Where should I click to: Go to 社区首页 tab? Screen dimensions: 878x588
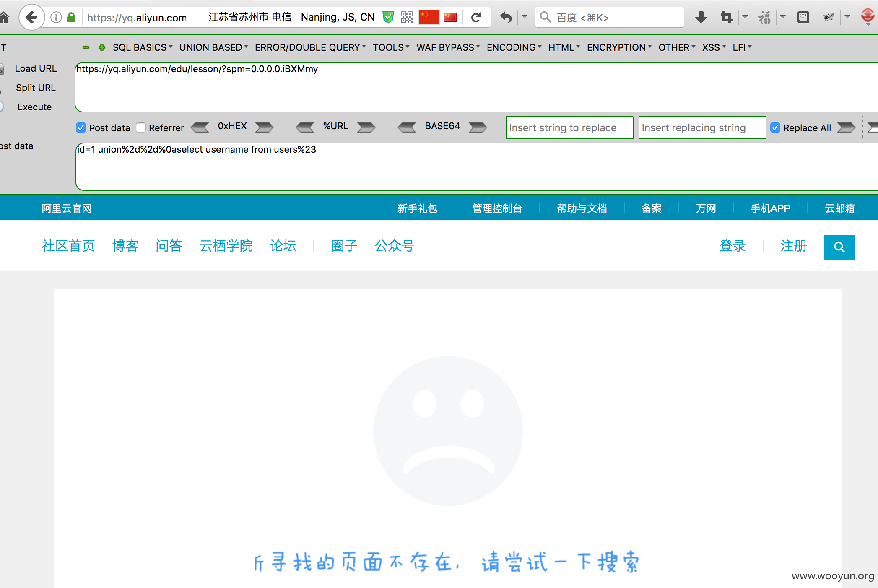68,246
